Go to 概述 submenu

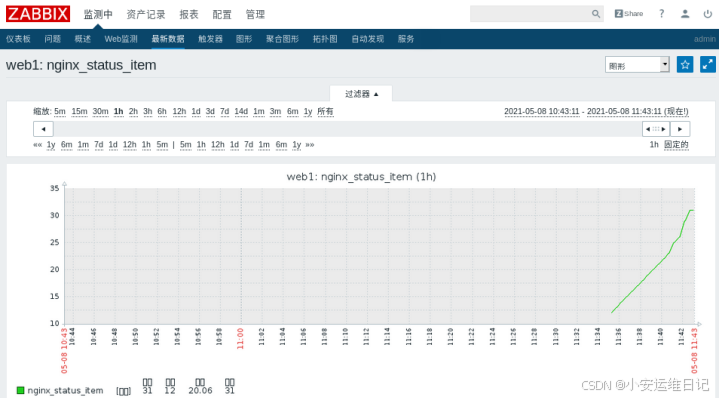83,39
